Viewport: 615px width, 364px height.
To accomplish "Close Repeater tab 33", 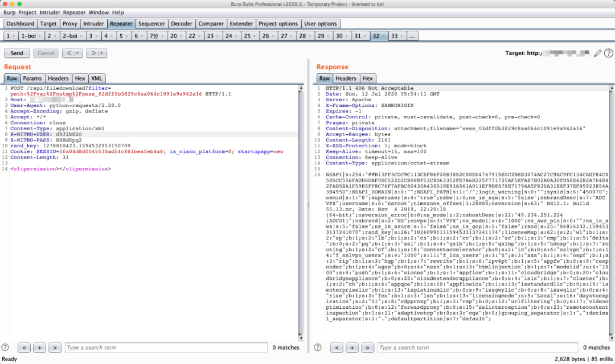I will [401, 36].
